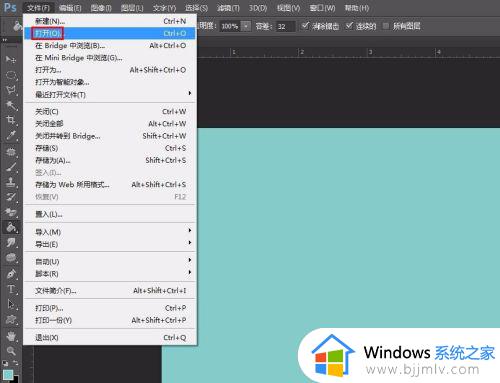Click the opacity 100% value field
Viewport: 500px width, 383px height.
(230, 26)
